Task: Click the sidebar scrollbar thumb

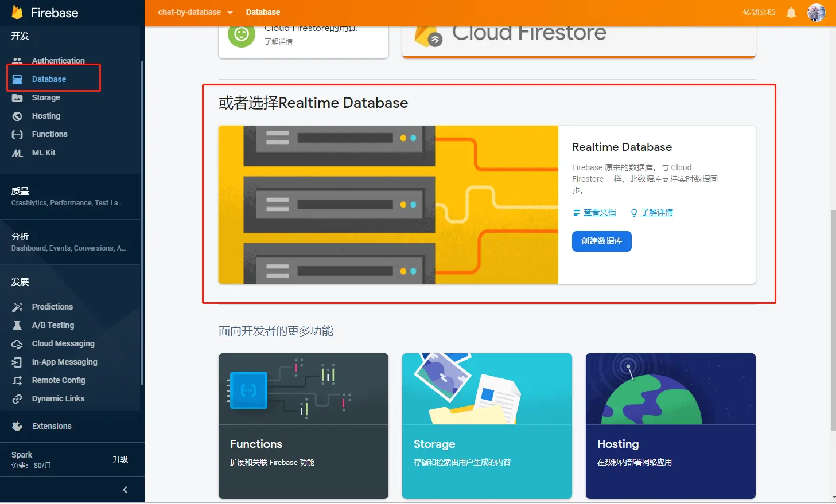Action: click(142, 222)
